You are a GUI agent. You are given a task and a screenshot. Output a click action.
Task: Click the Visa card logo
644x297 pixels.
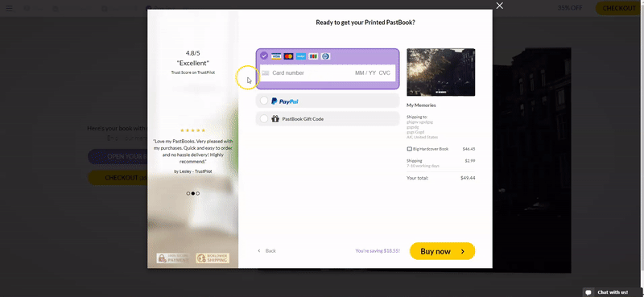[276, 56]
